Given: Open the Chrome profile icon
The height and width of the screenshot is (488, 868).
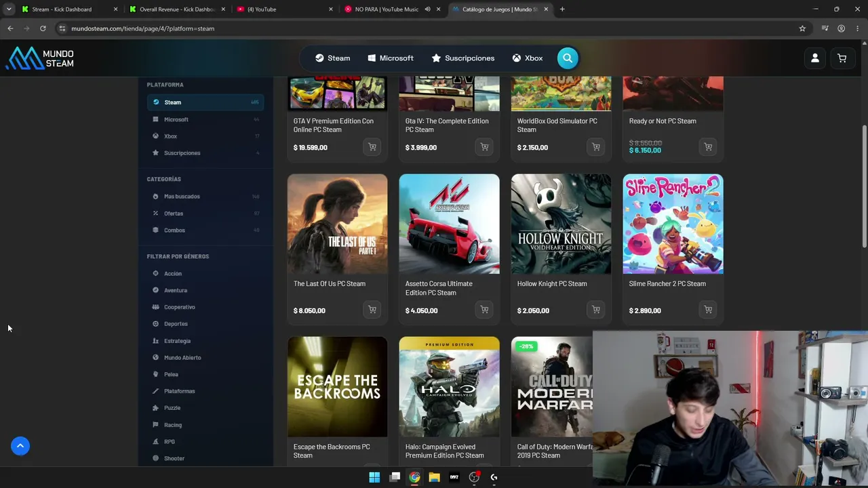Looking at the screenshot, I should (841, 28).
